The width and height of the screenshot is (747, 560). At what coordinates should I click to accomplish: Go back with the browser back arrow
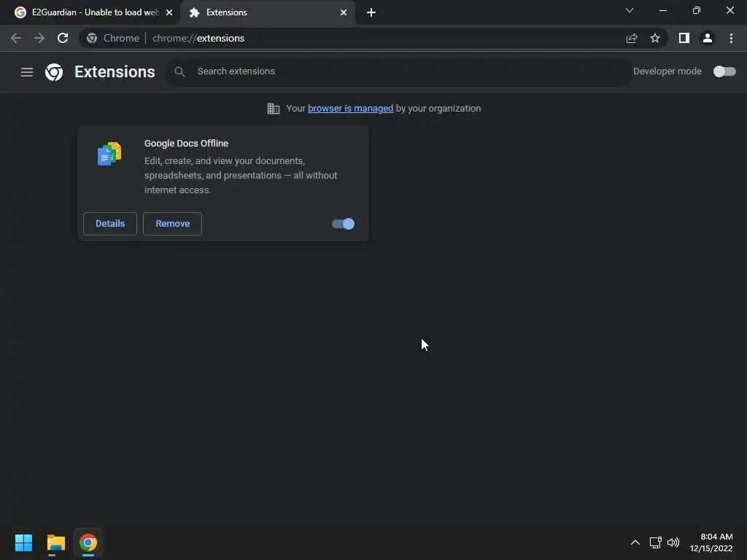tap(16, 38)
